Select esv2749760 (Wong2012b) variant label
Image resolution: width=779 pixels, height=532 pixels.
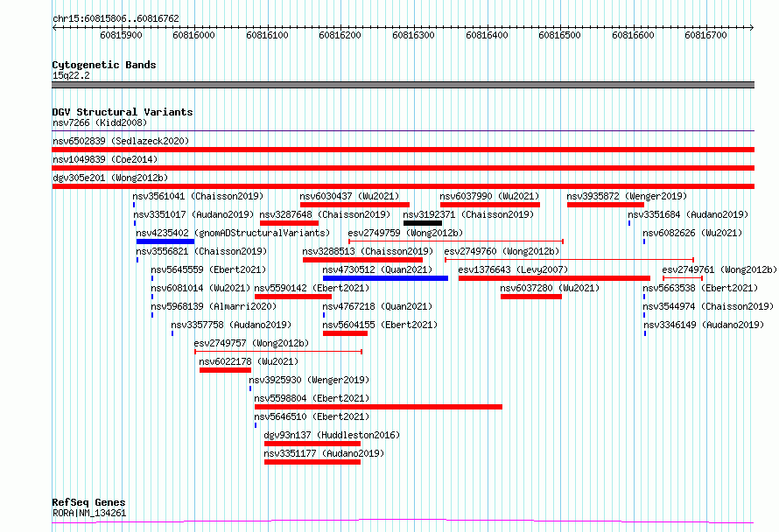[502, 251]
